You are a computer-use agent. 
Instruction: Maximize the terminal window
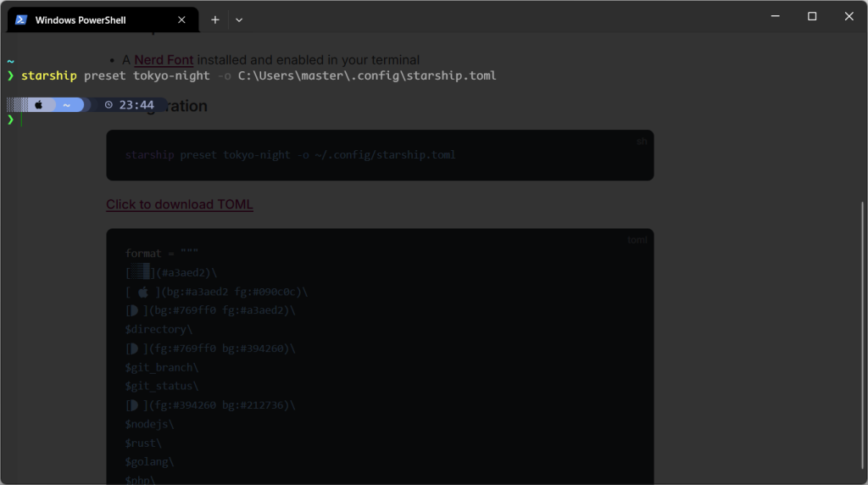coord(812,17)
